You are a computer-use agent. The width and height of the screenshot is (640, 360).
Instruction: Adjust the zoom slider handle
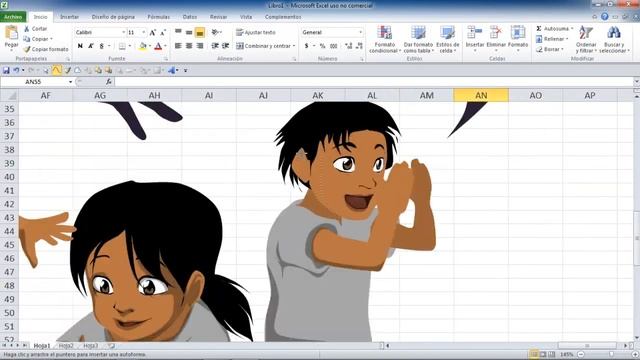[x=611, y=354]
